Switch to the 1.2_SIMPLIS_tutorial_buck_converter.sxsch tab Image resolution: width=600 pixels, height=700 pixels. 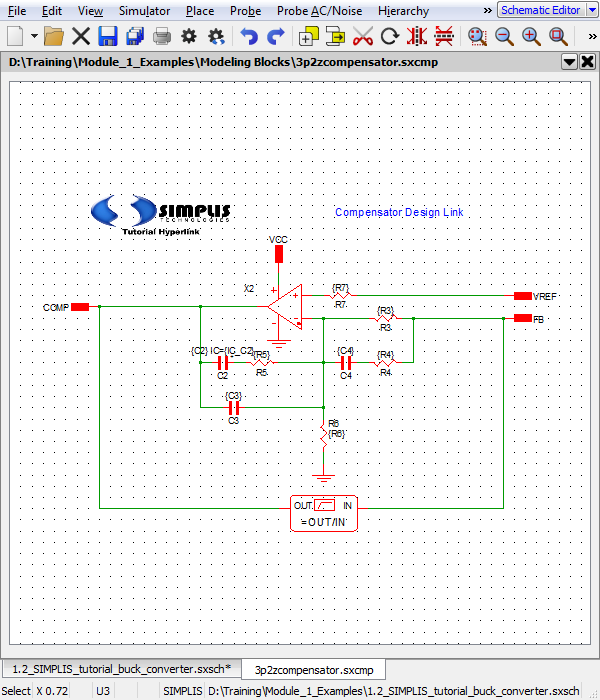[x=121, y=669]
